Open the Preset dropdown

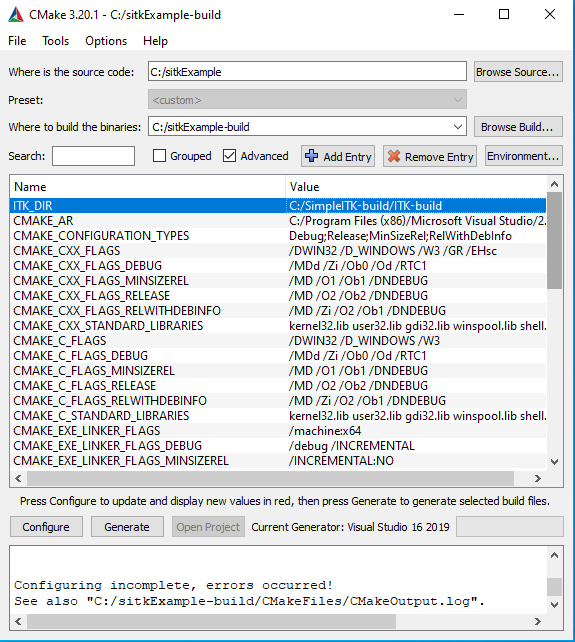[307, 99]
